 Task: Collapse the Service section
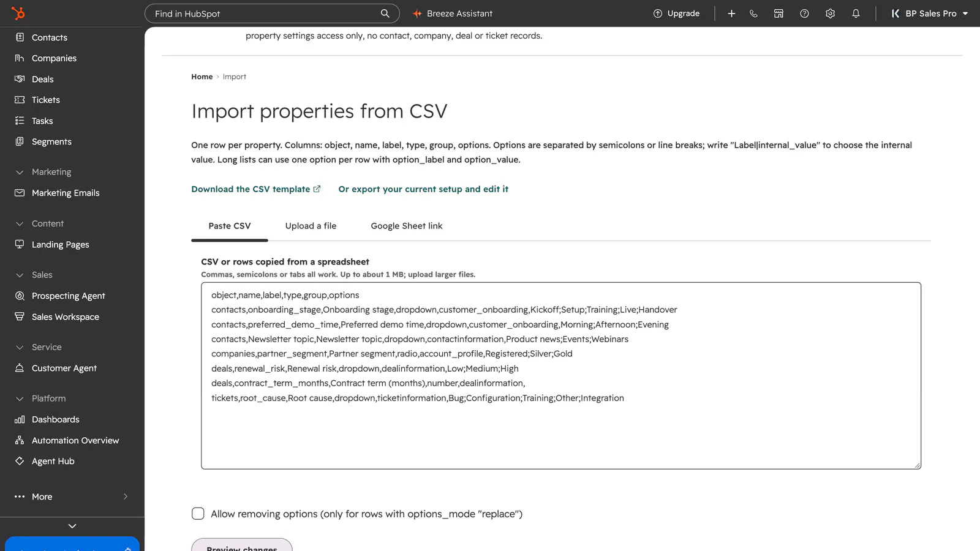pyautogui.click(x=20, y=347)
